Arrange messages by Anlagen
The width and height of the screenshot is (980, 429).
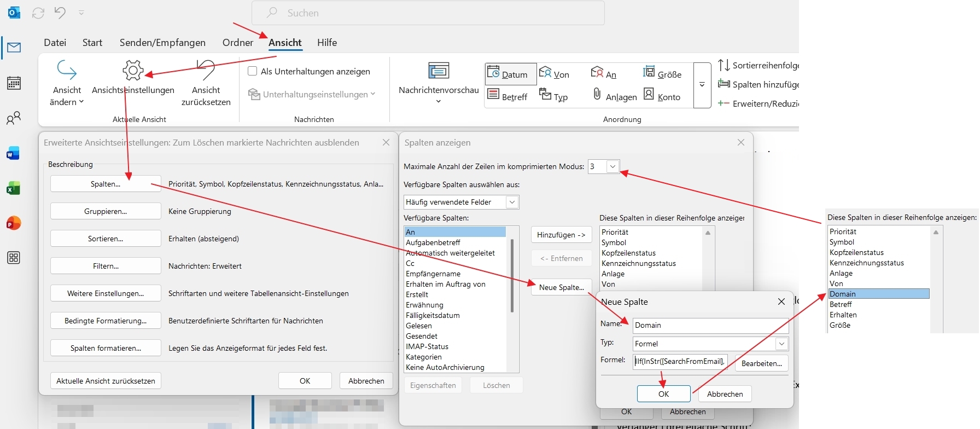click(x=614, y=96)
